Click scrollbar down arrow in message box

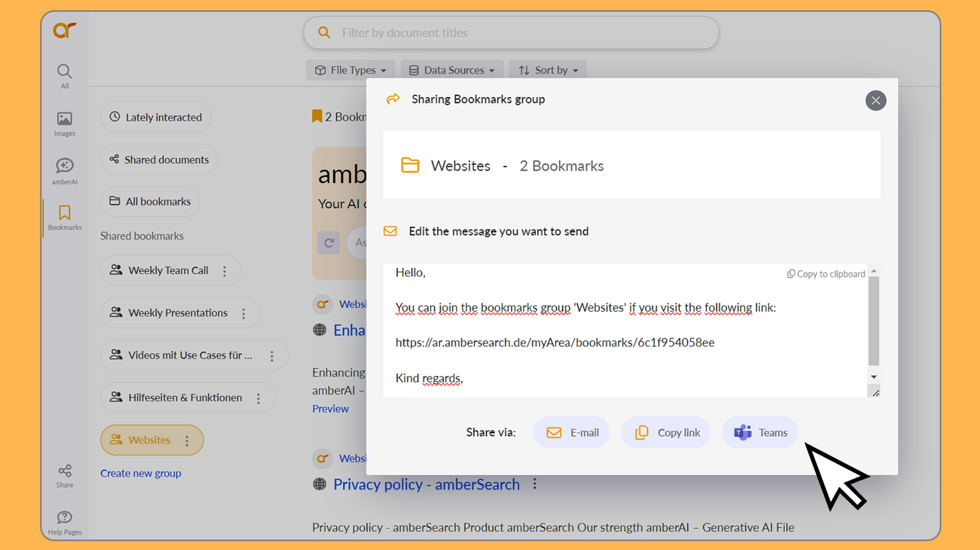coord(874,377)
